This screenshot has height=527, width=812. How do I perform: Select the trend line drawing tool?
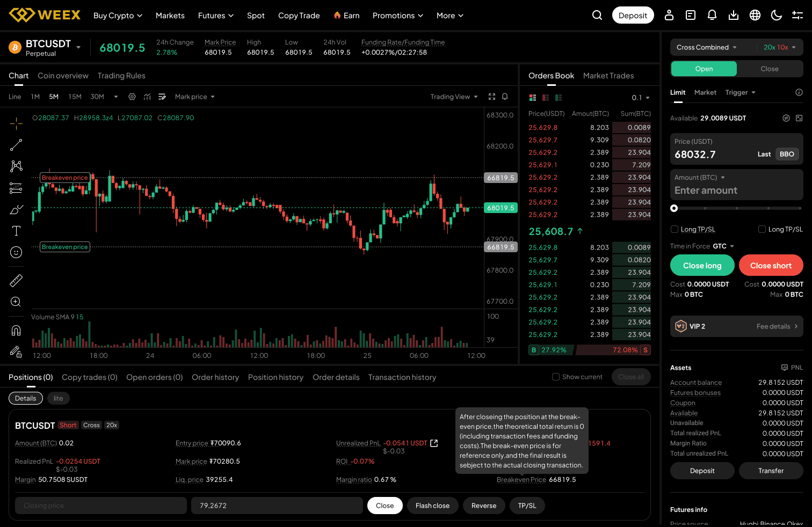click(16, 145)
